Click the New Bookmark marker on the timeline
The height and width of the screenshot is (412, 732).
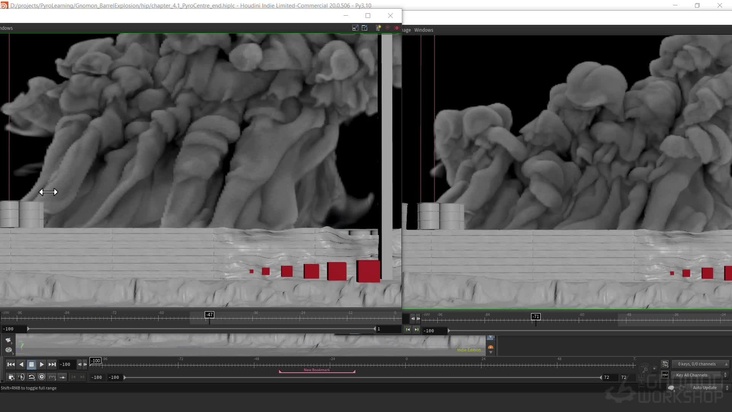tap(316, 370)
